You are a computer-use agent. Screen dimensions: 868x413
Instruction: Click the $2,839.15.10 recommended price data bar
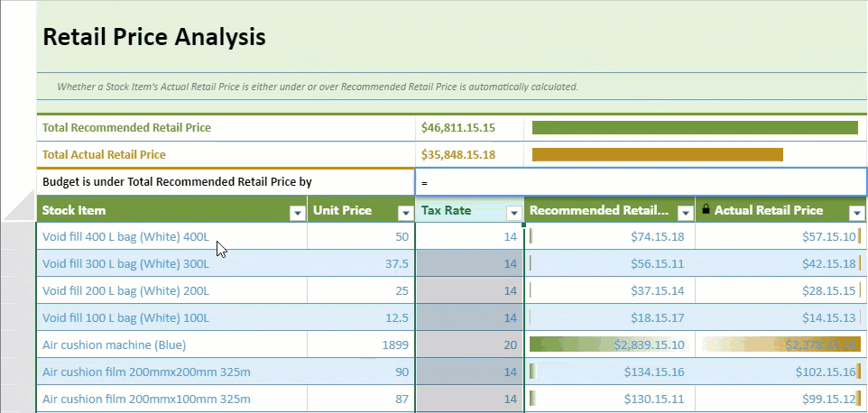[609, 344]
